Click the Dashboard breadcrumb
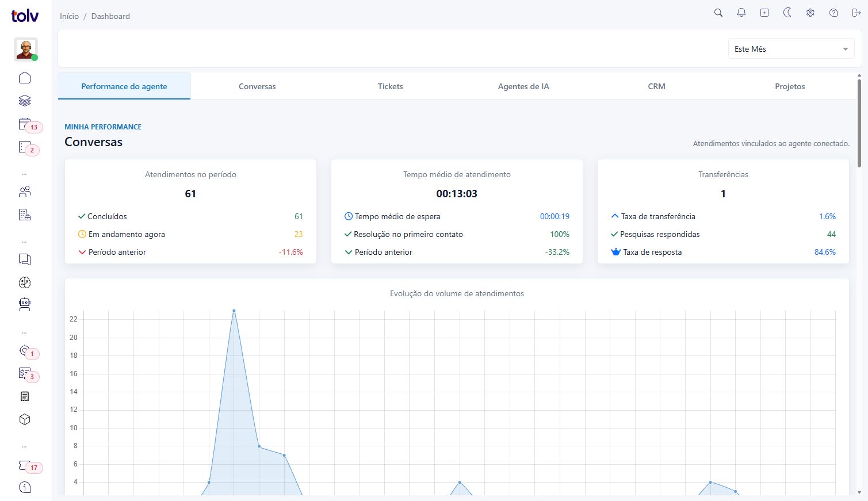 110,16
